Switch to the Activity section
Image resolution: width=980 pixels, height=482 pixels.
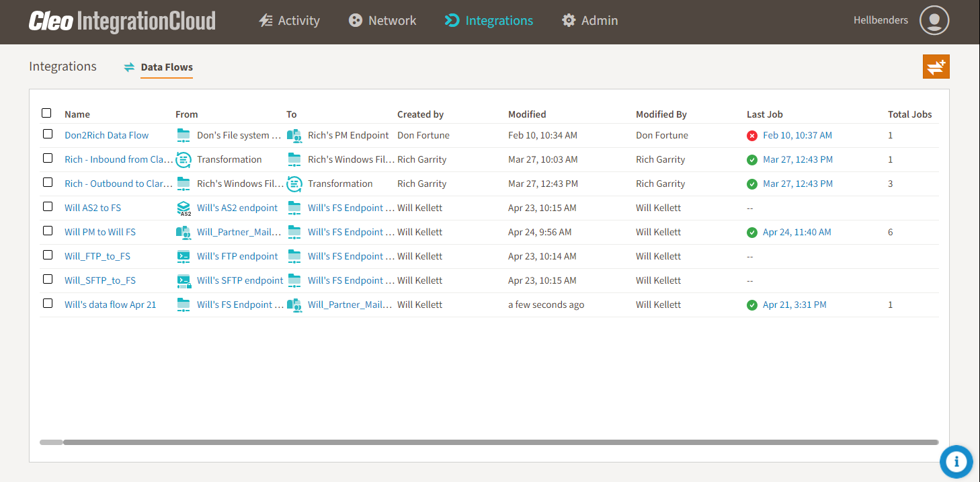(x=289, y=20)
